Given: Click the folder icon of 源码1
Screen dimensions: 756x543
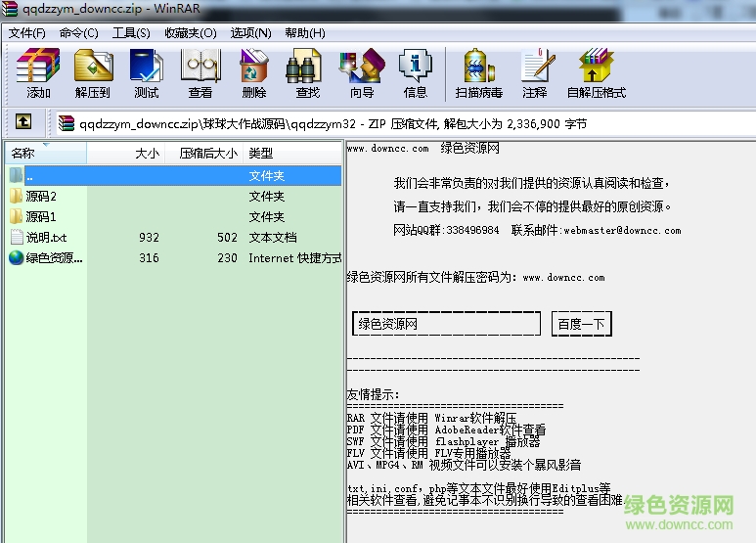Looking at the screenshot, I should coord(16,216).
